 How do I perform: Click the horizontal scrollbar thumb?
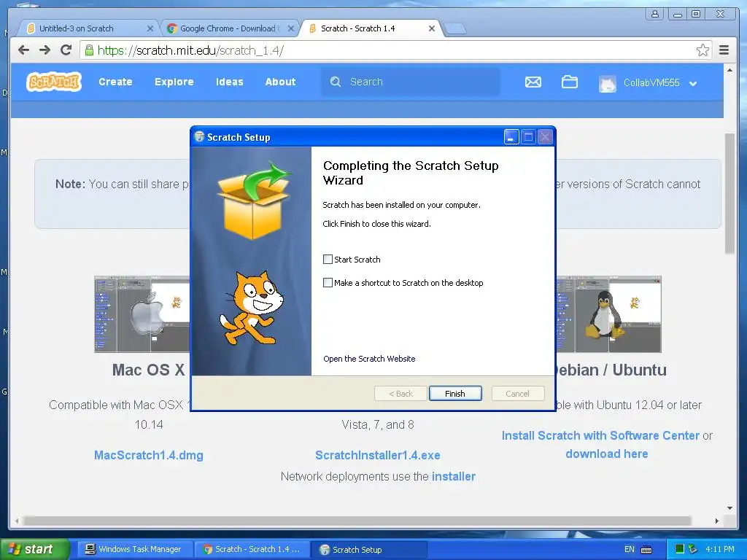pyautogui.click(x=357, y=521)
